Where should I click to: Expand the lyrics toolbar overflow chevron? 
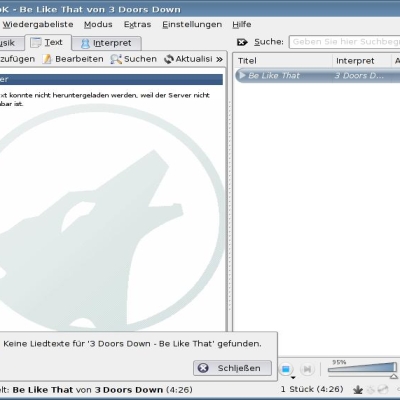point(219,59)
